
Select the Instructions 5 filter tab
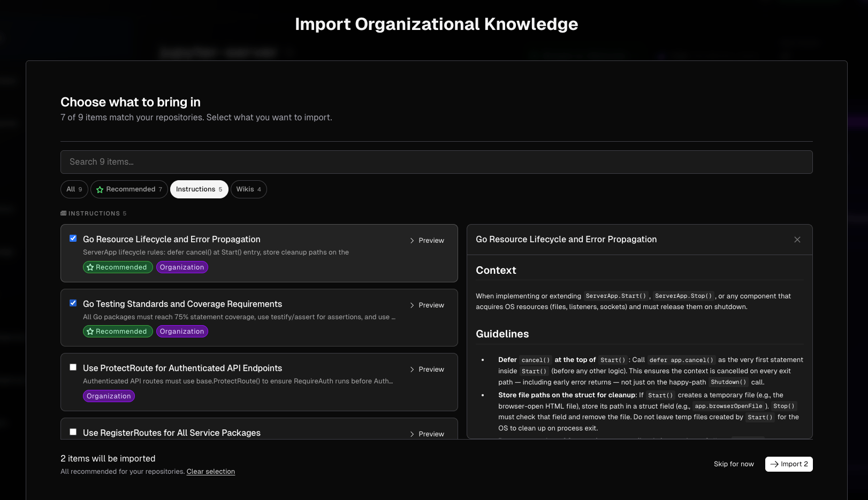coord(199,189)
